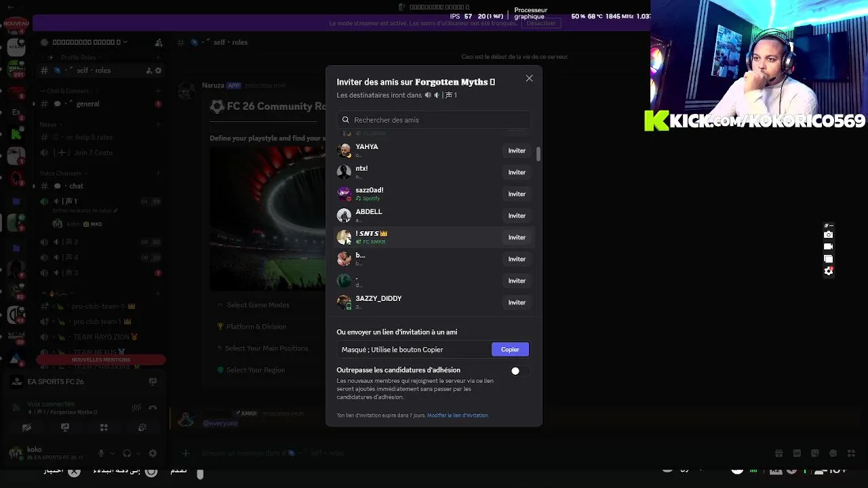
Task: Click the Rechercher des amis search field
Action: coord(434,120)
